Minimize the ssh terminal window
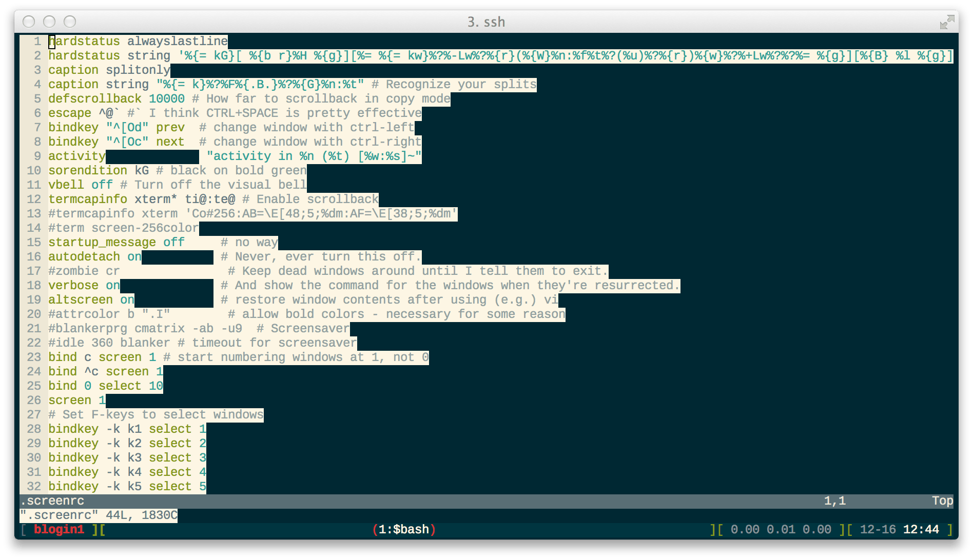The width and height of the screenshot is (973, 560). (x=49, y=22)
